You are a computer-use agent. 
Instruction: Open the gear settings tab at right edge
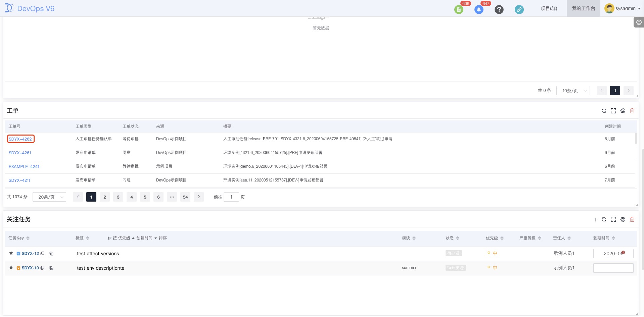click(x=639, y=22)
